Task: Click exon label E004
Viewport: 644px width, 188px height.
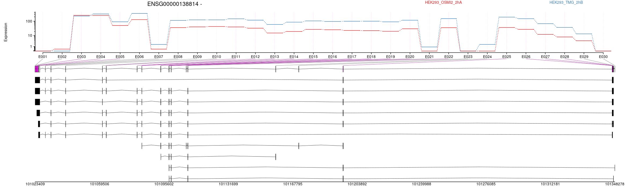Action: point(101,57)
